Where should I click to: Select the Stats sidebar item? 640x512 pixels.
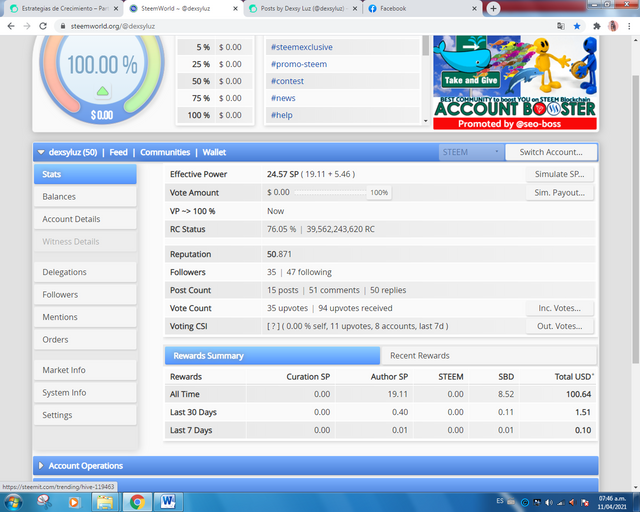point(85,174)
